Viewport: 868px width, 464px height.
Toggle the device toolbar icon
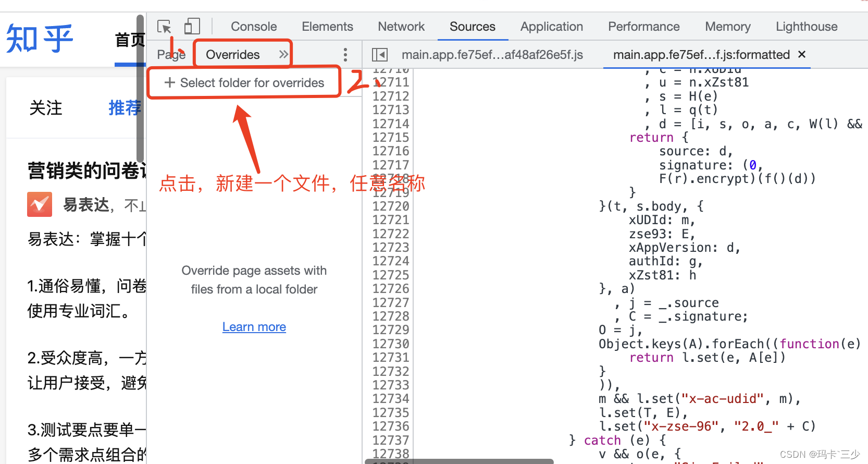(192, 27)
